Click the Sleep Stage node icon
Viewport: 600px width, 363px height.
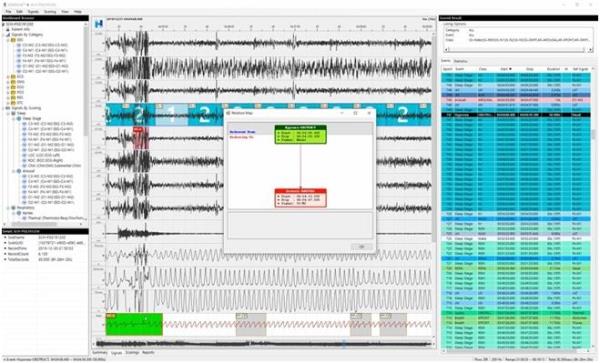[19, 119]
